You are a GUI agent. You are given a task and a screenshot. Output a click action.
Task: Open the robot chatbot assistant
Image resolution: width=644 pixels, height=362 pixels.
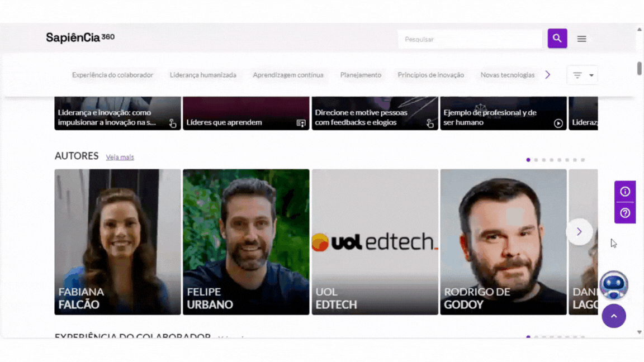pos(614,285)
